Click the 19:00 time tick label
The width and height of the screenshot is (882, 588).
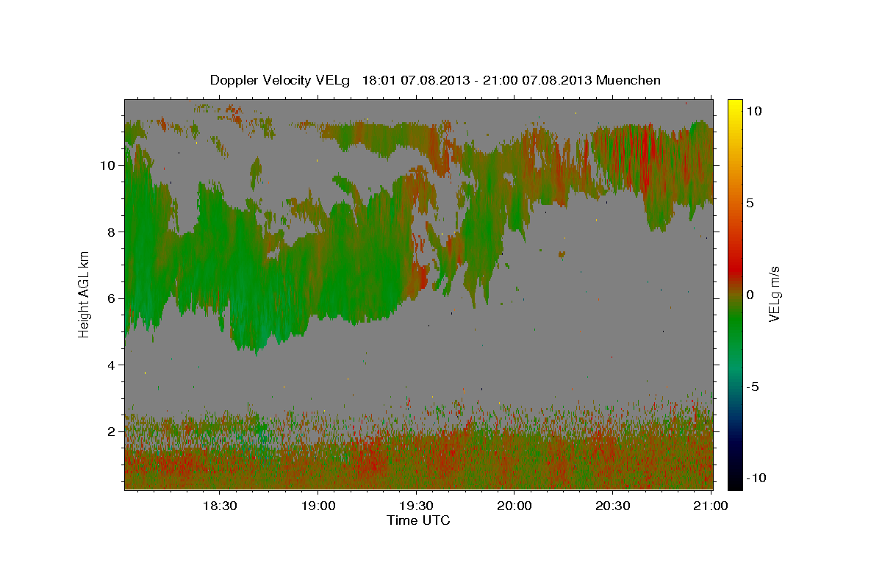click(318, 506)
